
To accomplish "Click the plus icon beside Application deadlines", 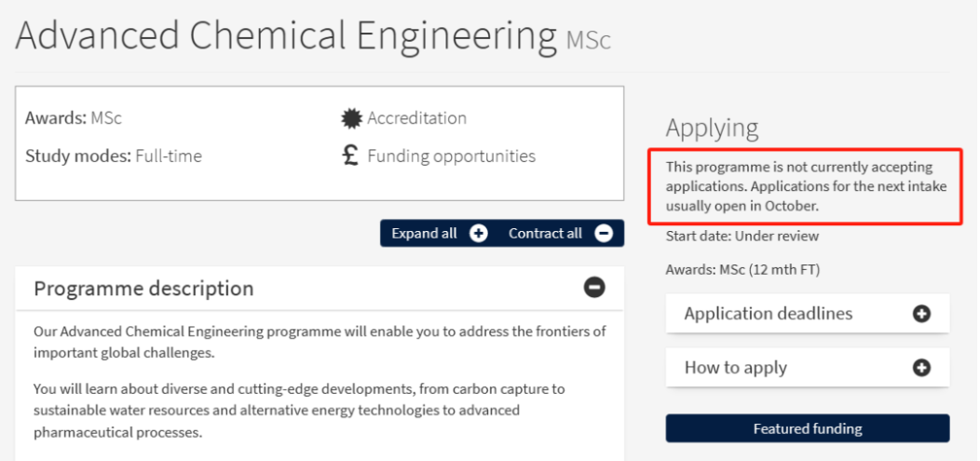I will pos(921,314).
